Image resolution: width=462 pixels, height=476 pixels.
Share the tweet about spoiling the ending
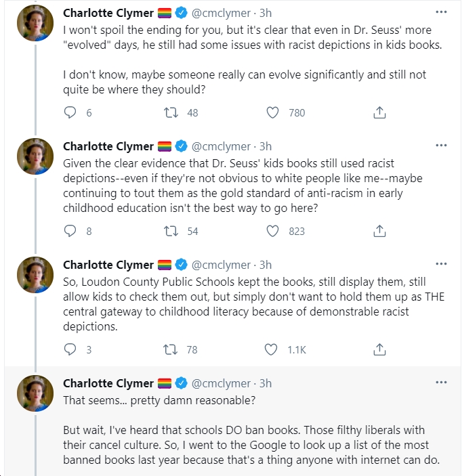pos(379,112)
